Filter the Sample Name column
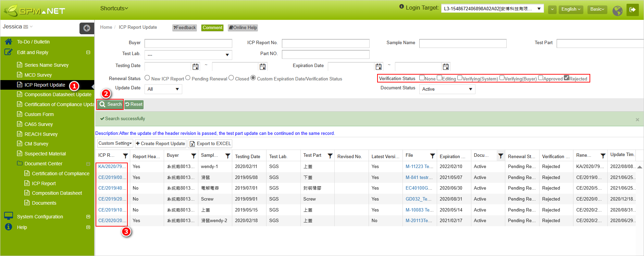The height and width of the screenshot is (256, 644). pyautogui.click(x=227, y=156)
